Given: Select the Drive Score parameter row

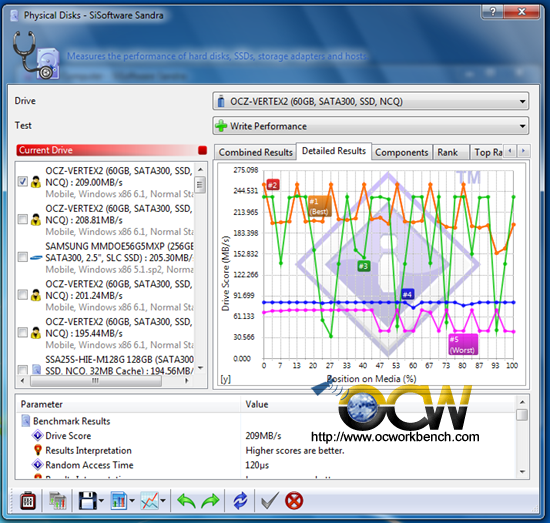Looking at the screenshot, I should 266,436.
